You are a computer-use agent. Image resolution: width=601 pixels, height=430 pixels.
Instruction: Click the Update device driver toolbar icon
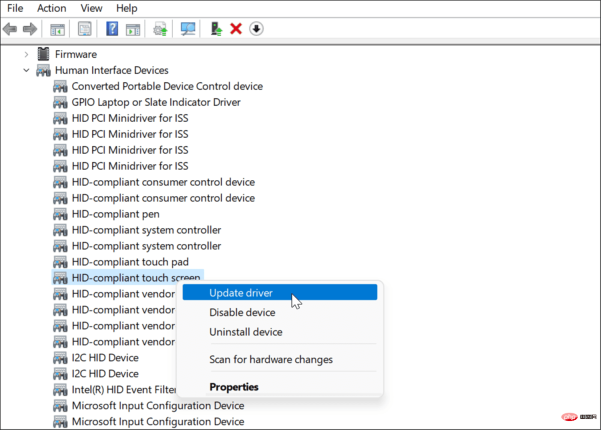pyautogui.click(x=160, y=29)
